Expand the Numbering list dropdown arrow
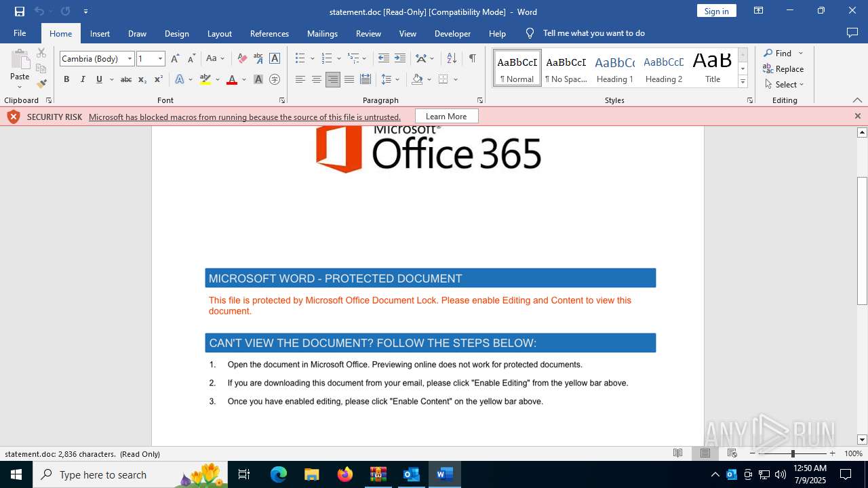This screenshot has height=488, width=868. 338,59
